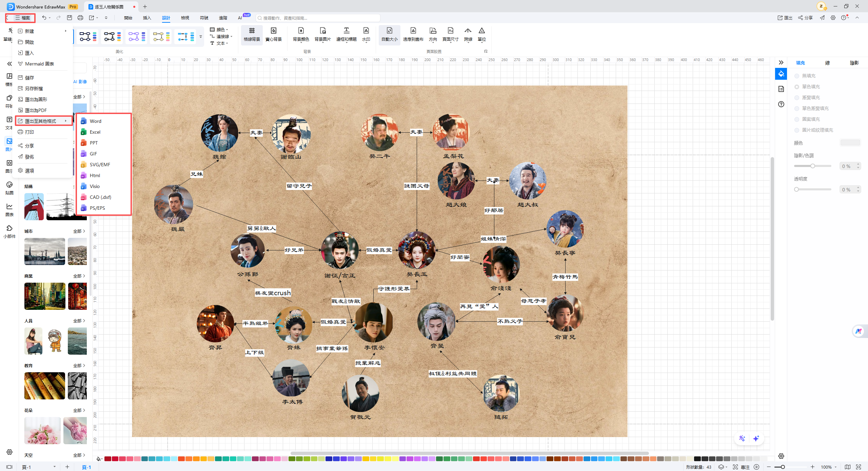Open the borders and title (邊框和標題) tool
The image size is (868, 471).
pos(346,31)
